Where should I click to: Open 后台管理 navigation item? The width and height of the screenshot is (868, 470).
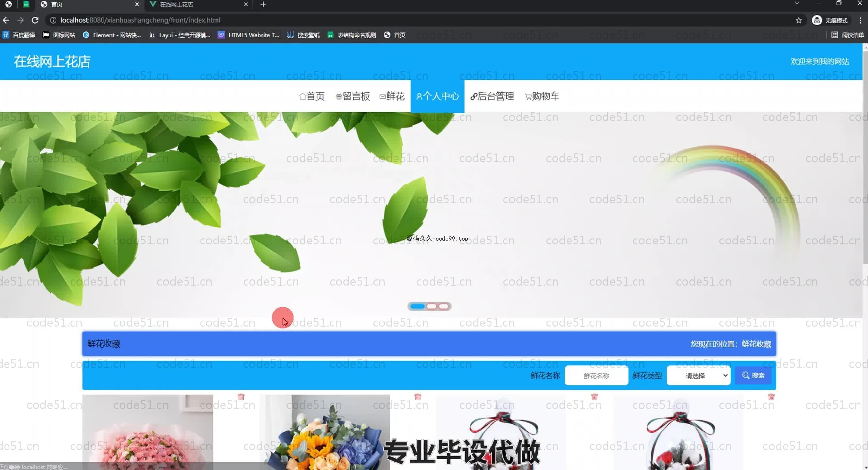click(x=492, y=96)
